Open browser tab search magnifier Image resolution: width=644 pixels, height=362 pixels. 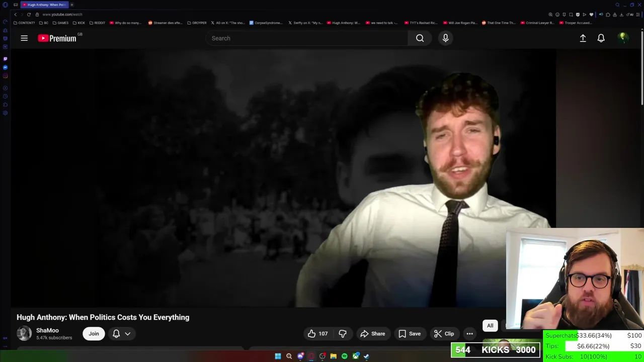tap(617, 5)
